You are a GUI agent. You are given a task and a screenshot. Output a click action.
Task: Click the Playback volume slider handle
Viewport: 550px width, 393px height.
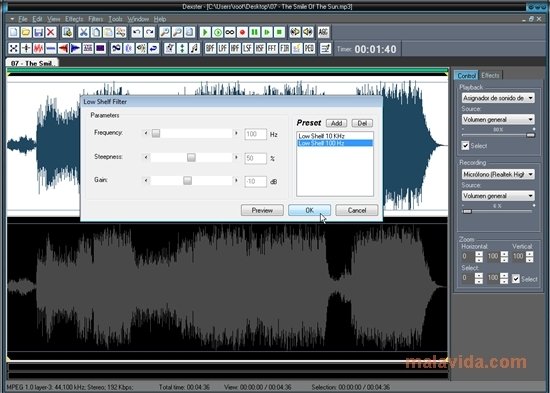531,135
